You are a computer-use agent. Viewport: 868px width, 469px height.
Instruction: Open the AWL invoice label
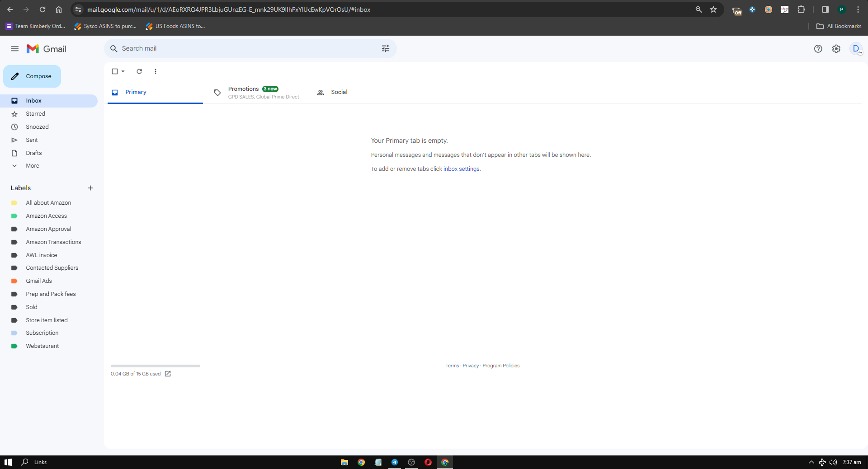click(49, 255)
